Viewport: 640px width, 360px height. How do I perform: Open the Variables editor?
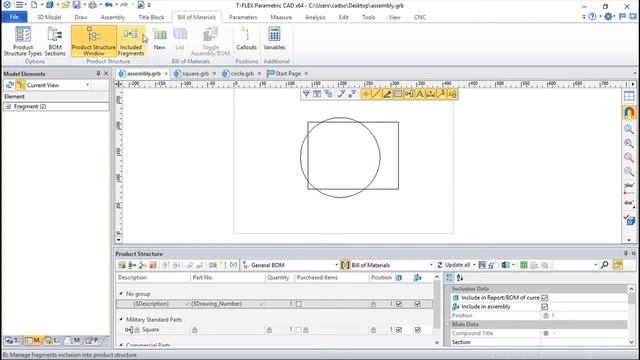point(274,39)
